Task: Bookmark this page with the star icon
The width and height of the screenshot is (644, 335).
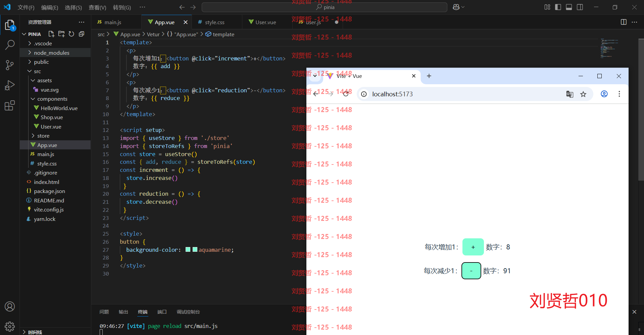Action: click(x=583, y=94)
